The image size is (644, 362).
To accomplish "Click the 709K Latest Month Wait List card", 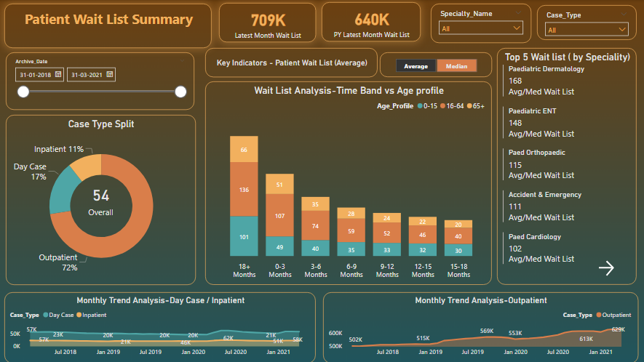I will coord(268,23).
